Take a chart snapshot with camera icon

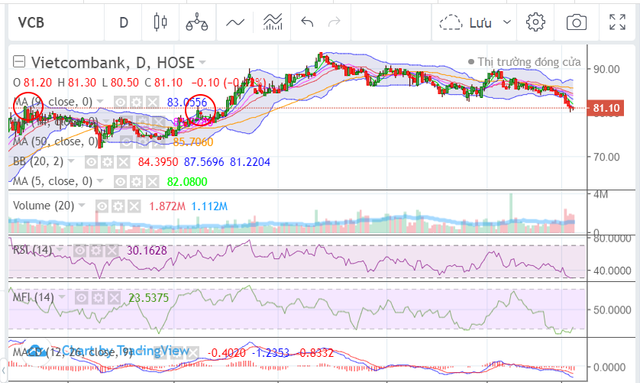576,22
